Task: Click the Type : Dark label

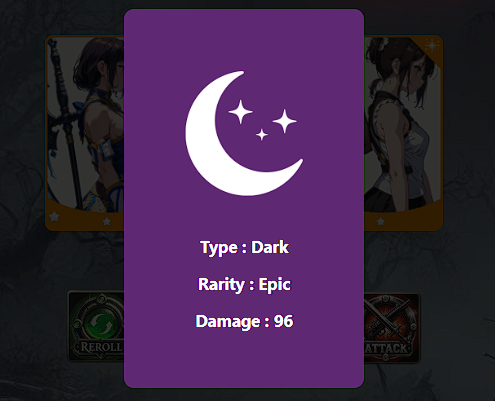Action: tap(244, 248)
